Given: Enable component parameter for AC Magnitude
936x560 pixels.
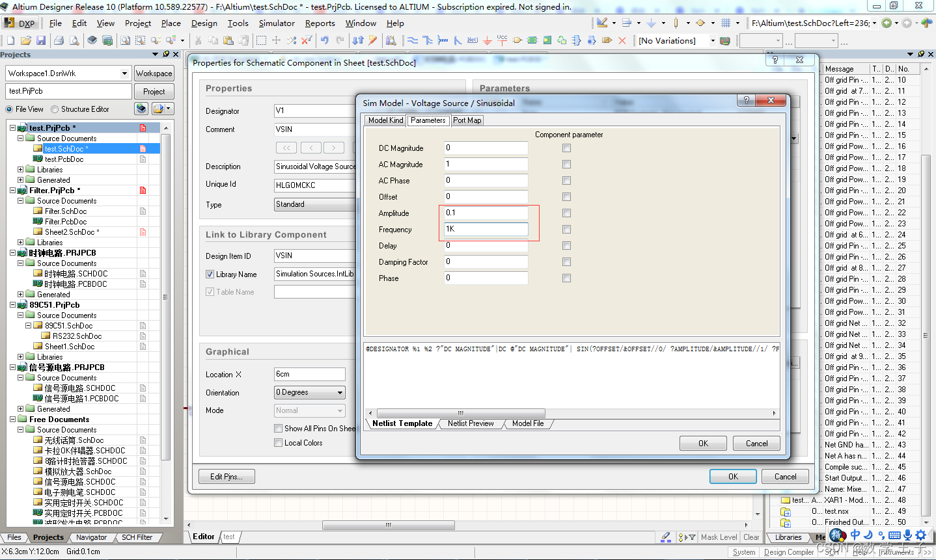Looking at the screenshot, I should [x=566, y=165].
